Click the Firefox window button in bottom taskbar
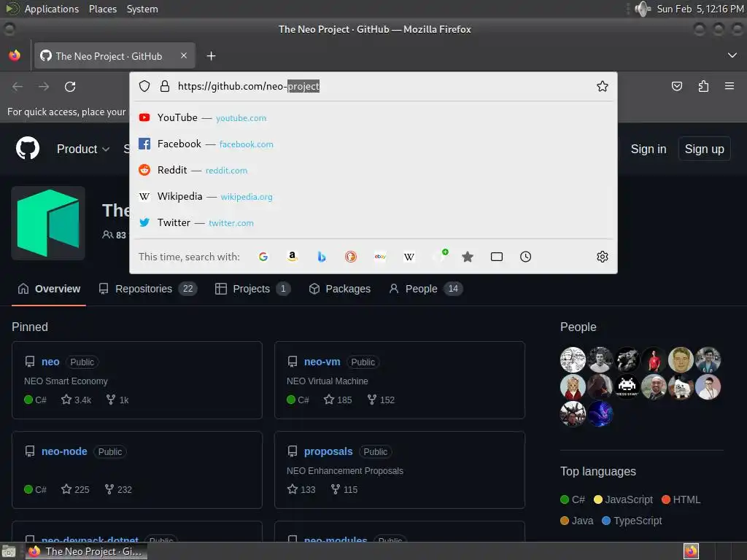The image size is (747, 560). pyautogui.click(x=87, y=551)
